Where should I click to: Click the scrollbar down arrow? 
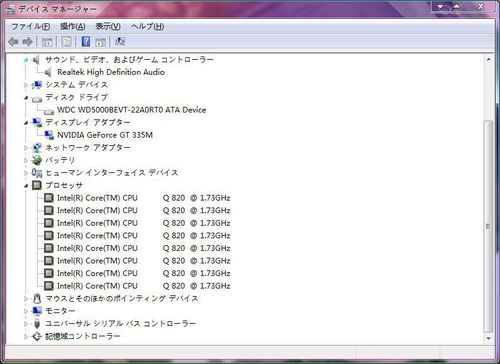488,338
